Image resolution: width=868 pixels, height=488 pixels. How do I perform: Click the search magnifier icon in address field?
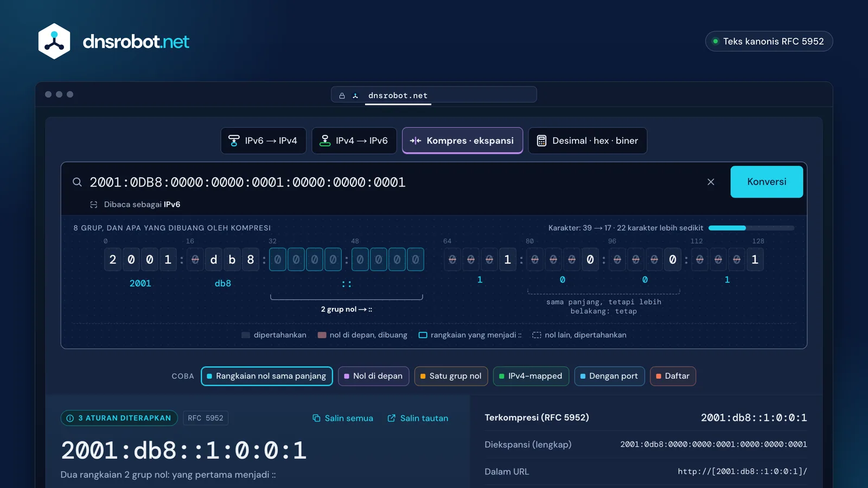pyautogui.click(x=78, y=182)
